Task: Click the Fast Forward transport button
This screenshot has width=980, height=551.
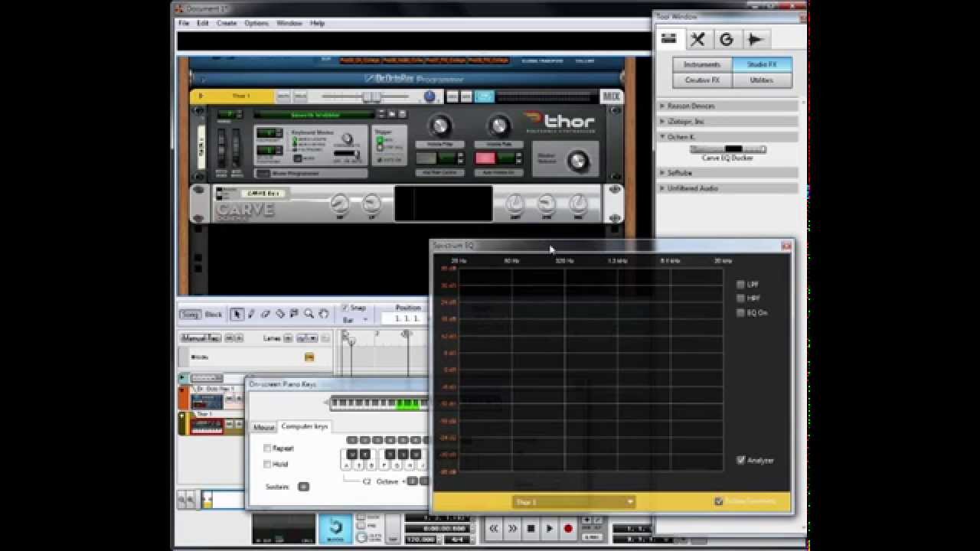Action: (x=512, y=528)
